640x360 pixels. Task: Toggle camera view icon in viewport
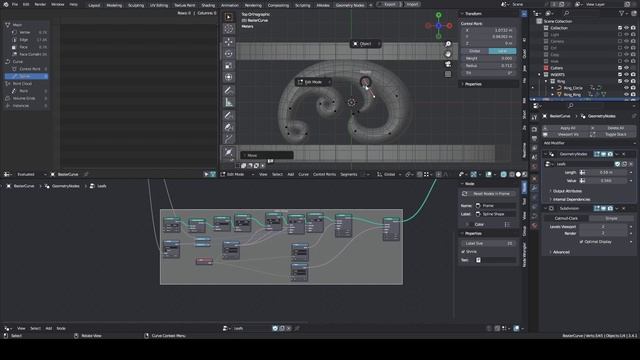(448, 64)
